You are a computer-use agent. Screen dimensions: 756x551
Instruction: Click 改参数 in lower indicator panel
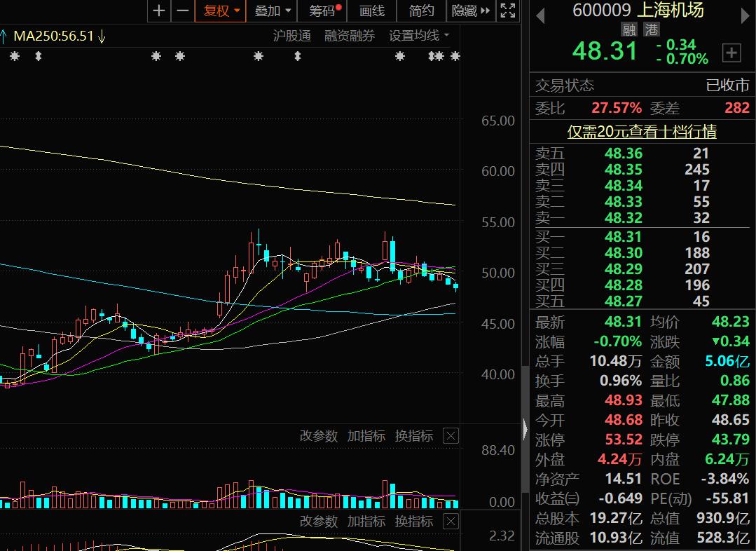[x=319, y=522]
